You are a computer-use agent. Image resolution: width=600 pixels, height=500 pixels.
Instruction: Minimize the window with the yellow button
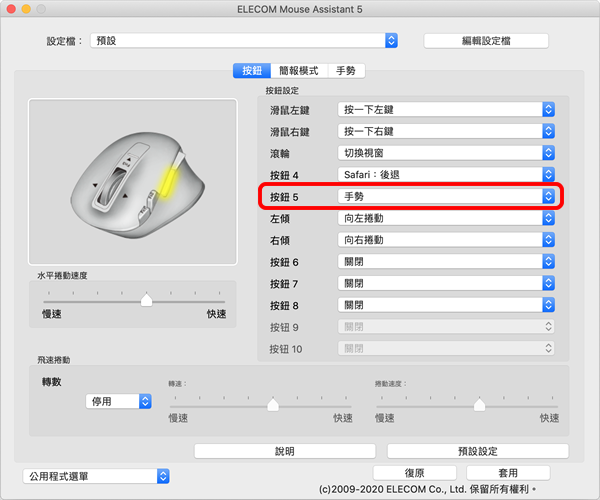click(x=26, y=9)
